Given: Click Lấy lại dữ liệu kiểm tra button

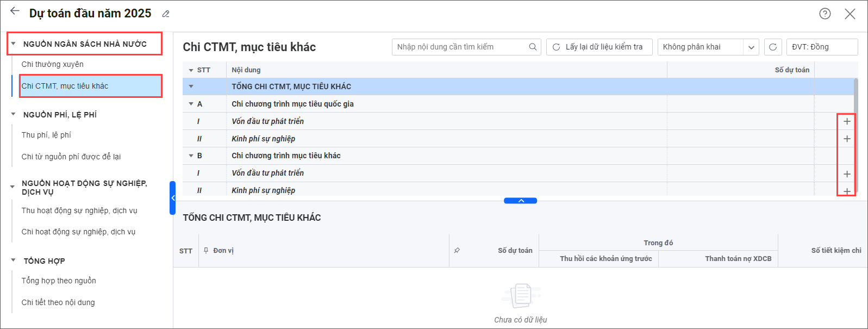Looking at the screenshot, I should 598,47.
